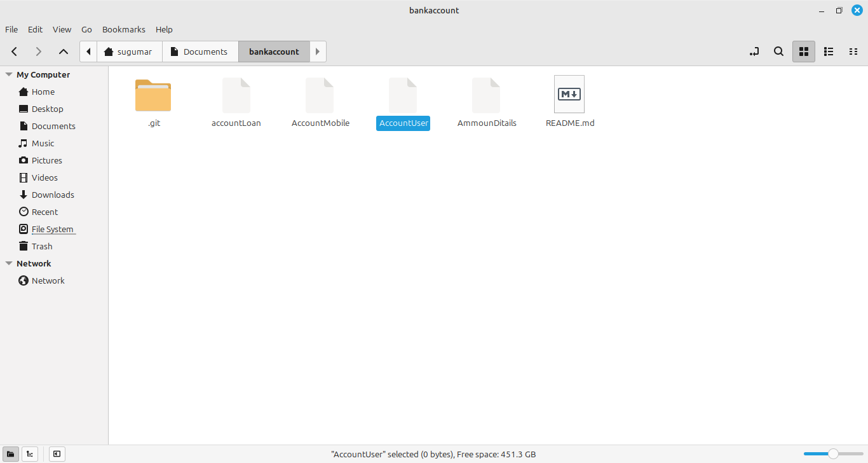Open the Go menu
Image resolution: width=868 pixels, height=463 pixels.
87,29
